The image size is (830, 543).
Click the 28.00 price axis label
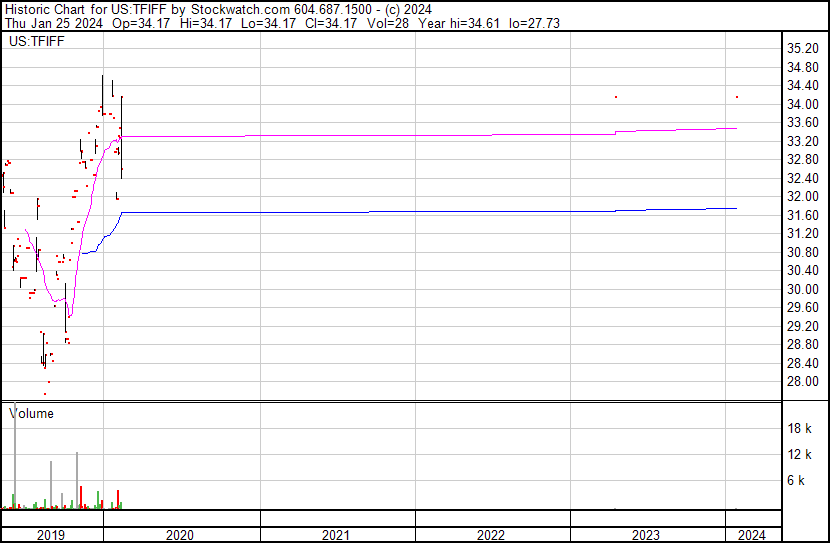pos(802,382)
